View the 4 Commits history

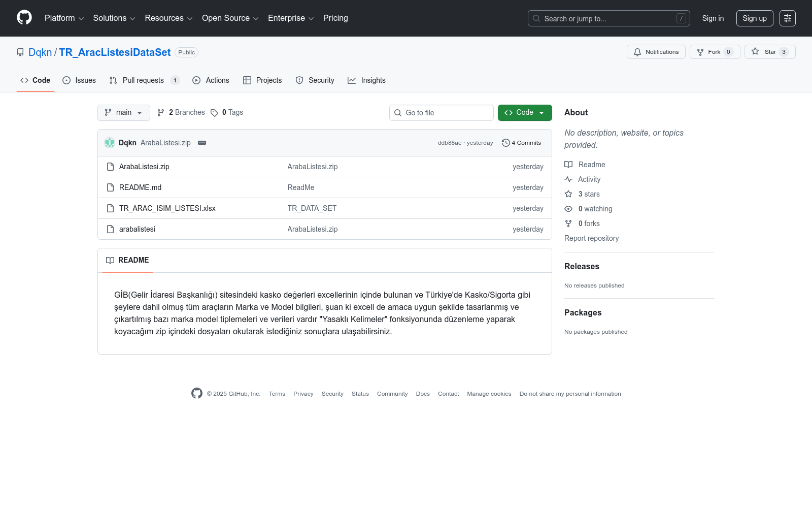tap(521, 143)
